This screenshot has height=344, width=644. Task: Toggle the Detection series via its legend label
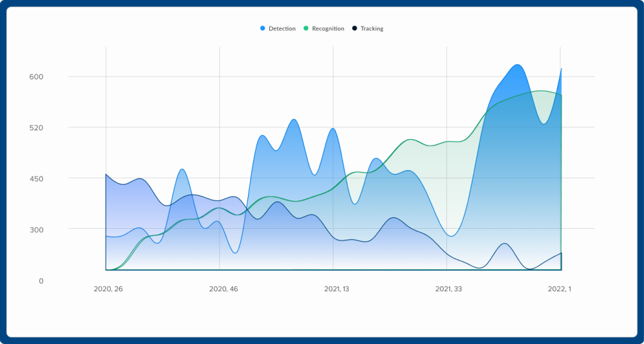click(282, 28)
